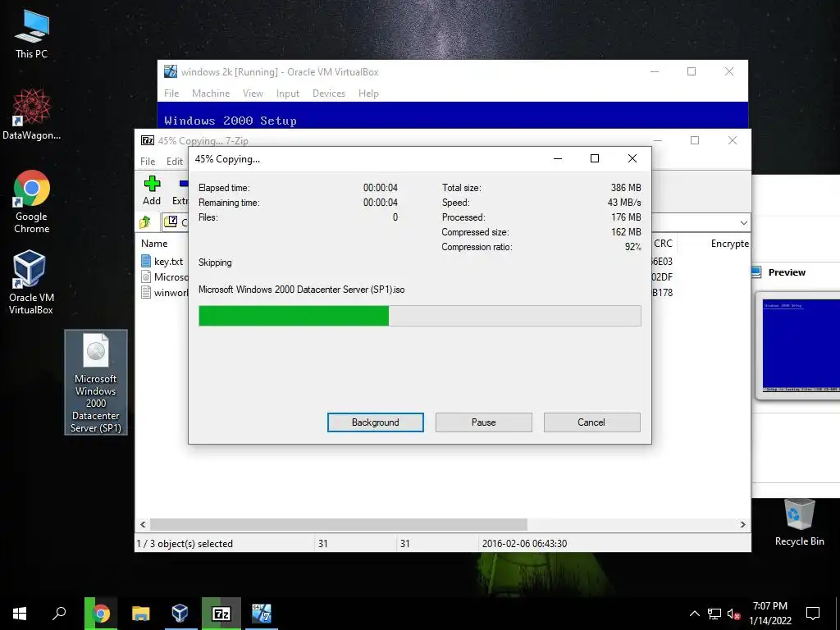Select Windows 2000 Datacenter Server ISO desktop file
840x630 pixels.
(96, 382)
